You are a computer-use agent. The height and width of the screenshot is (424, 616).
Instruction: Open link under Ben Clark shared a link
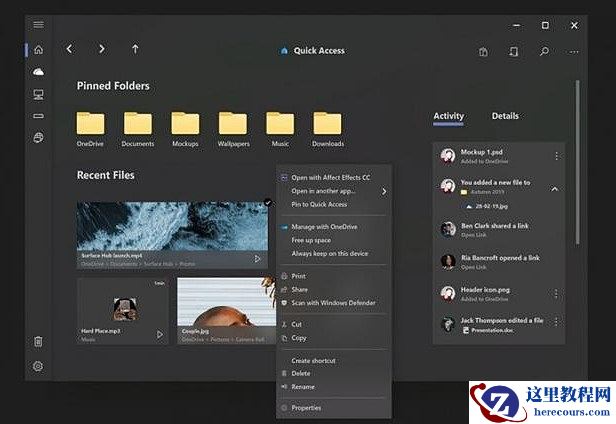click(473, 235)
